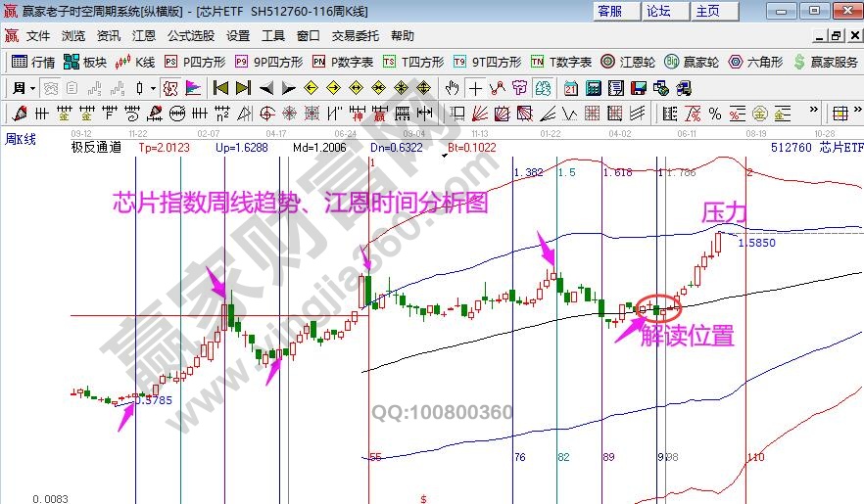Click the 客服 button in title bar
The height and width of the screenshot is (504, 864).
[x=609, y=11]
